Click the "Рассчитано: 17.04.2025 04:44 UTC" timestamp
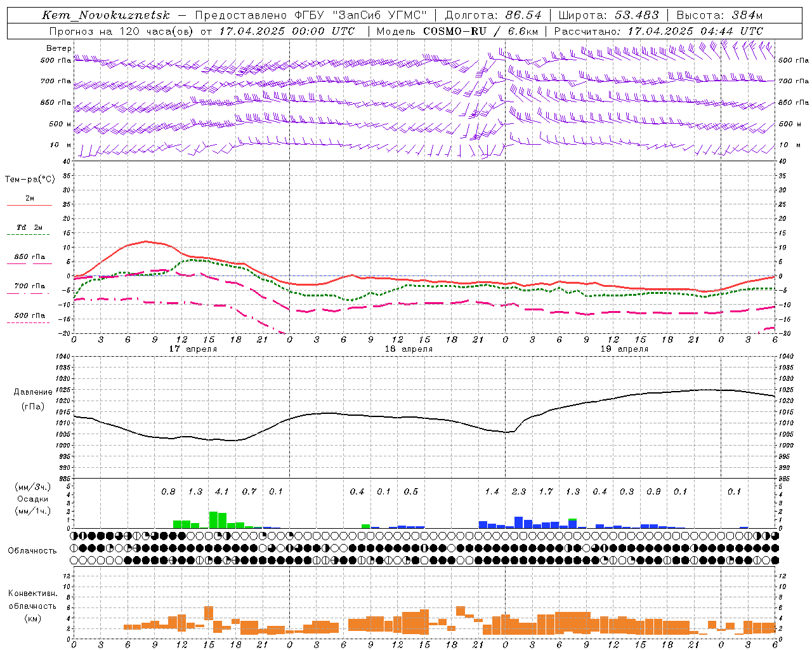Viewport: 812px width, 650px height. tap(658, 31)
